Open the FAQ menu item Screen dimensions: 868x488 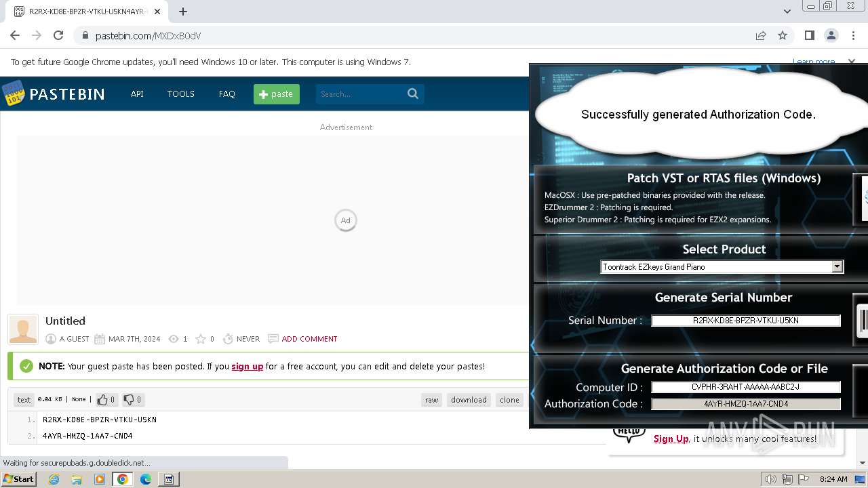click(x=226, y=94)
